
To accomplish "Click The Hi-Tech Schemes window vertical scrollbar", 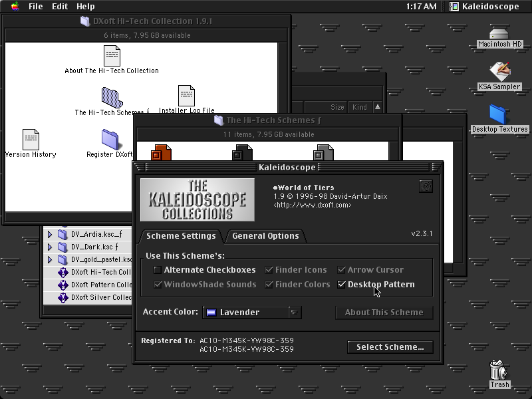I will 393,151.
